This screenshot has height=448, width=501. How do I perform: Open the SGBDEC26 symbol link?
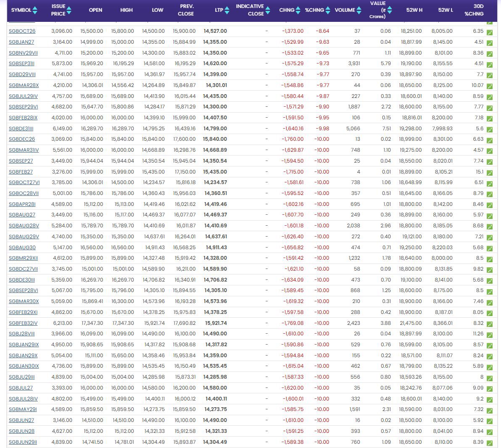22,139
